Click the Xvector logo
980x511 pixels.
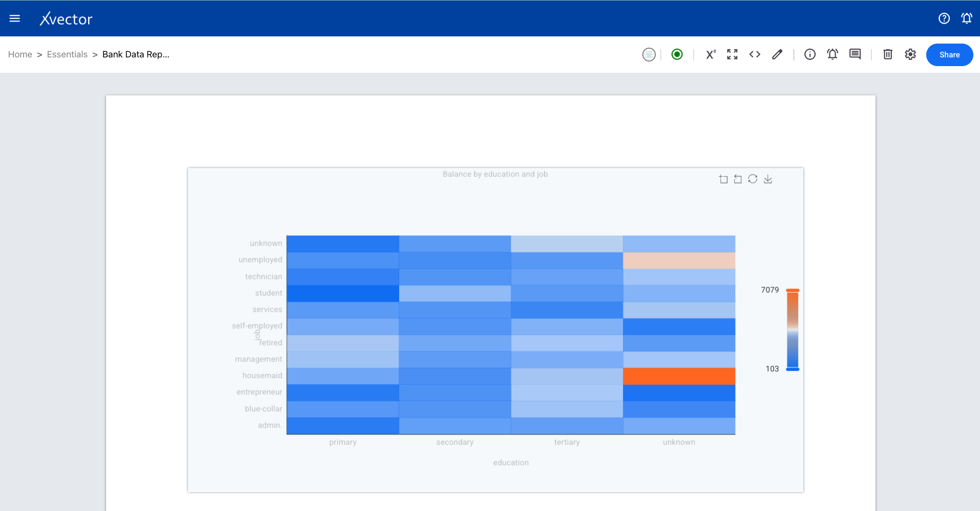[66, 19]
